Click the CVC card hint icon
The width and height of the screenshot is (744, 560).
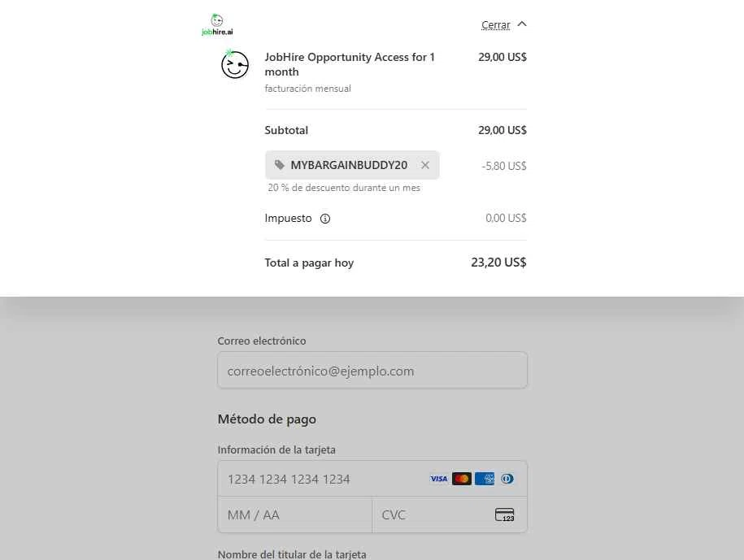[x=504, y=515]
